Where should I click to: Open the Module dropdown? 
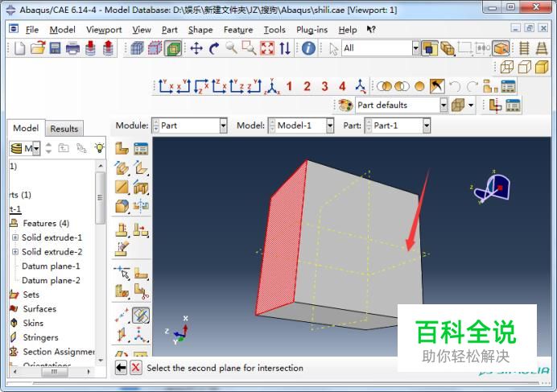tap(223, 126)
